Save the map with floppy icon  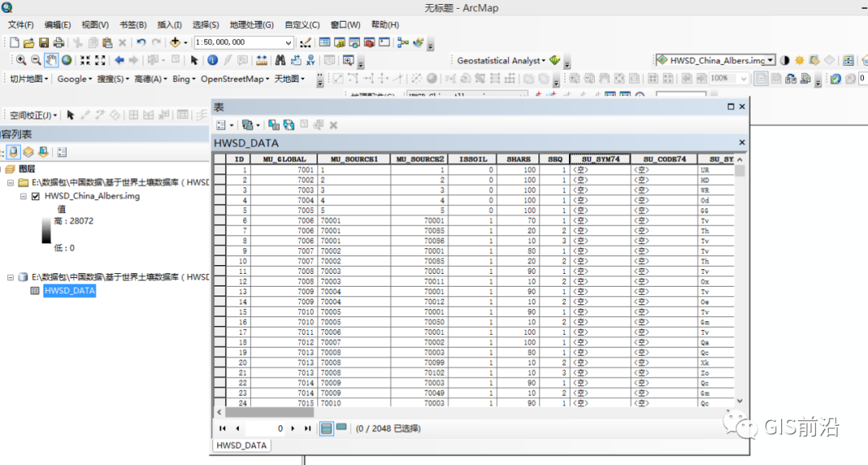(43, 43)
